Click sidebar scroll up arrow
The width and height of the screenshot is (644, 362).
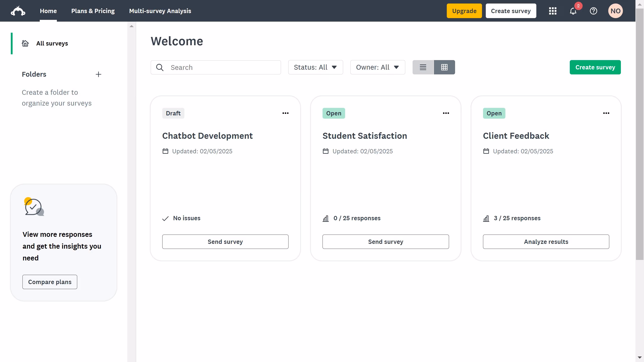click(x=131, y=26)
